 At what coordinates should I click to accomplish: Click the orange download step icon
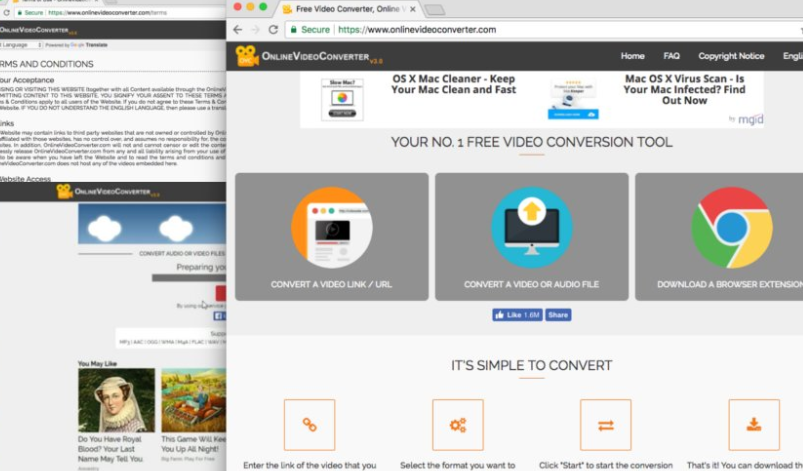pos(753,424)
